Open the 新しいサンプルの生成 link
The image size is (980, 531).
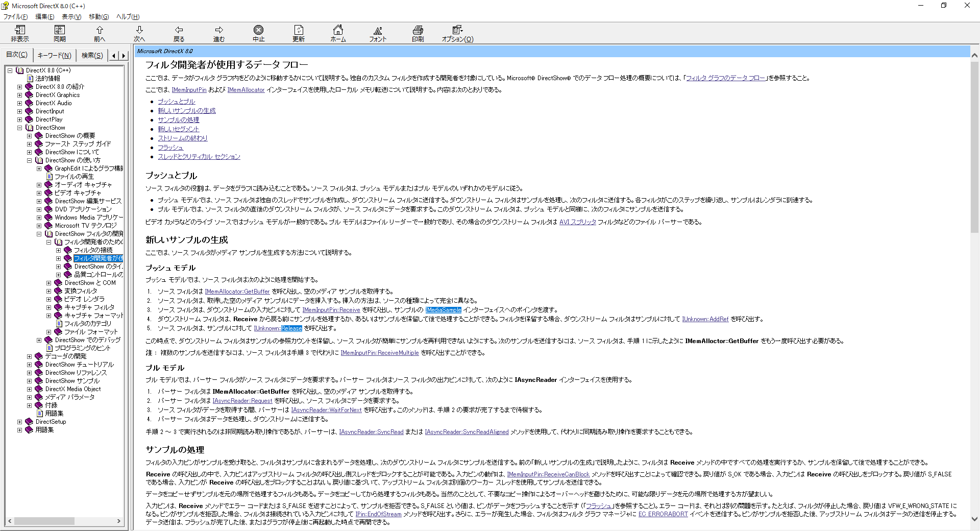coord(187,111)
